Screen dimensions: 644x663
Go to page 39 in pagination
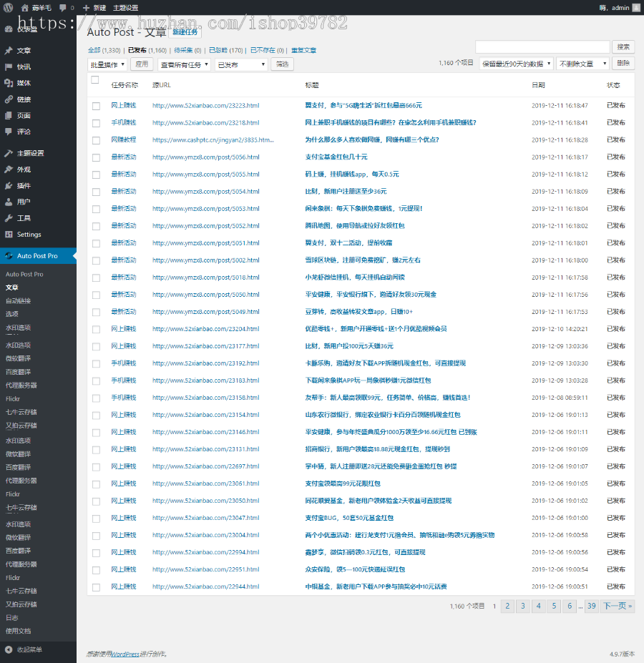click(591, 606)
